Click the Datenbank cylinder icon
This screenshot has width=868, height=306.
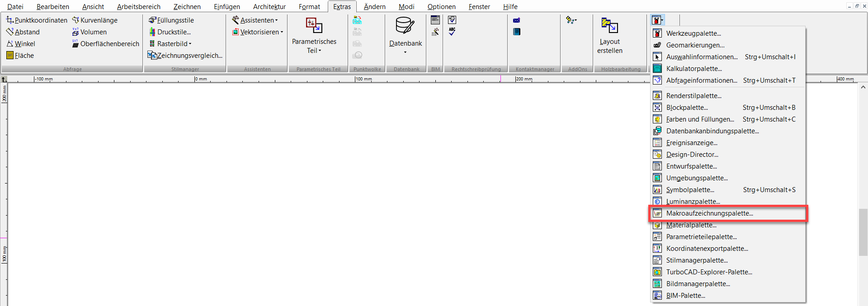click(405, 26)
